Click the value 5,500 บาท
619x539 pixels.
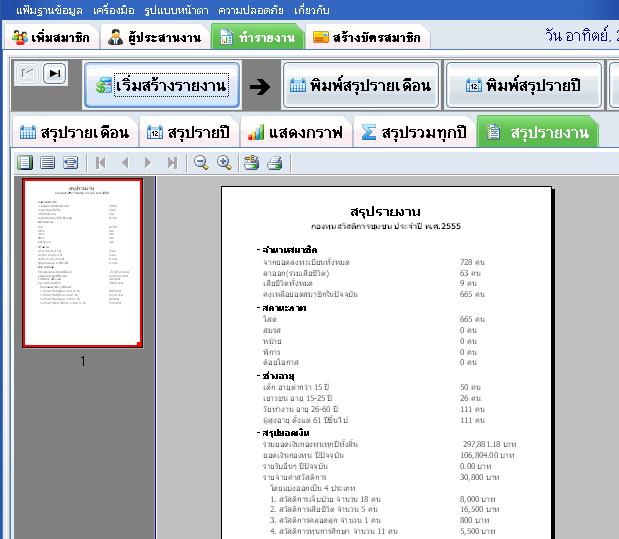pyautogui.click(x=477, y=531)
